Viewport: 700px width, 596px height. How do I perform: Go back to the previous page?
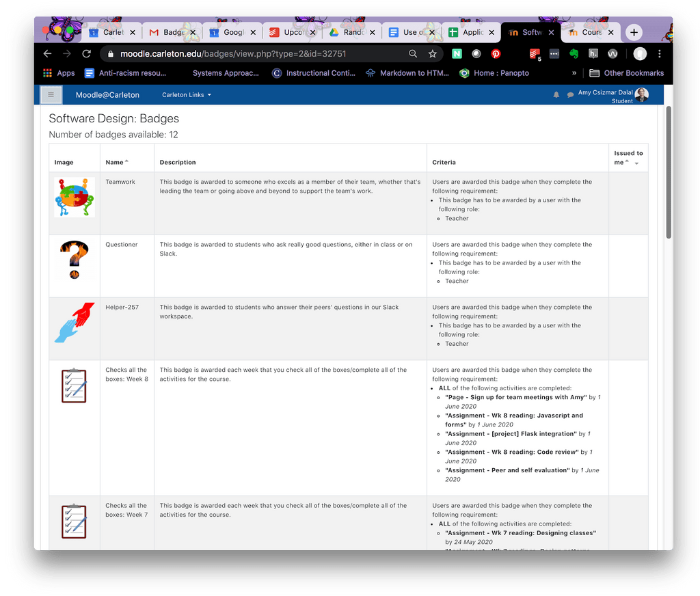click(47, 53)
